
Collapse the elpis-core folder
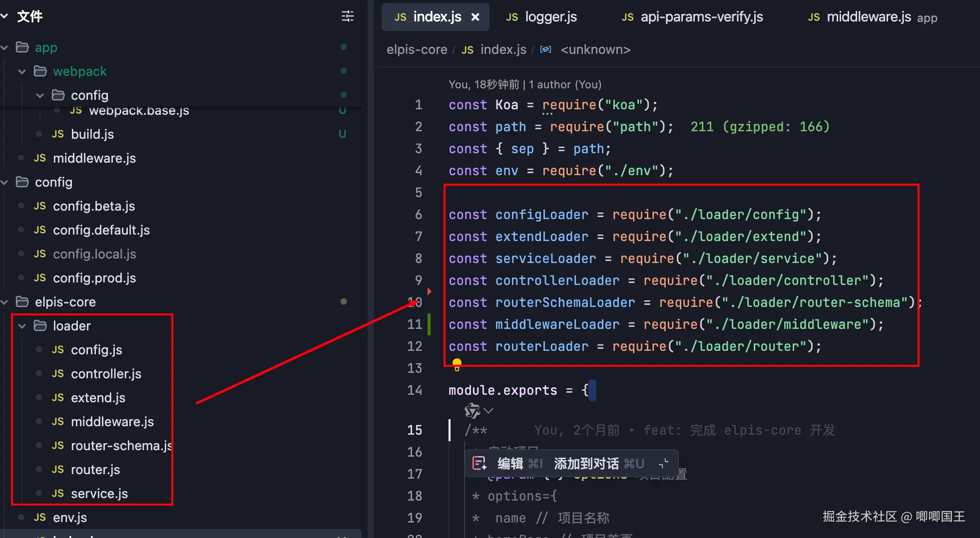click(4, 302)
